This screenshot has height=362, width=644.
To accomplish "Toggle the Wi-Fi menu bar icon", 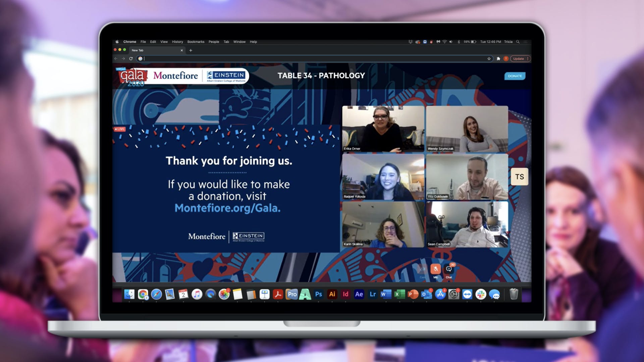I will (x=444, y=42).
